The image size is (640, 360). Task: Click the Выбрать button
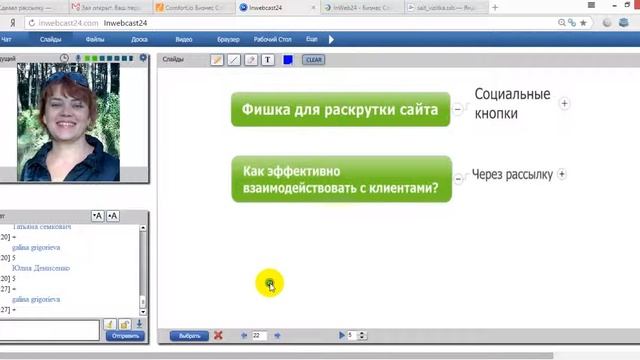189,336
